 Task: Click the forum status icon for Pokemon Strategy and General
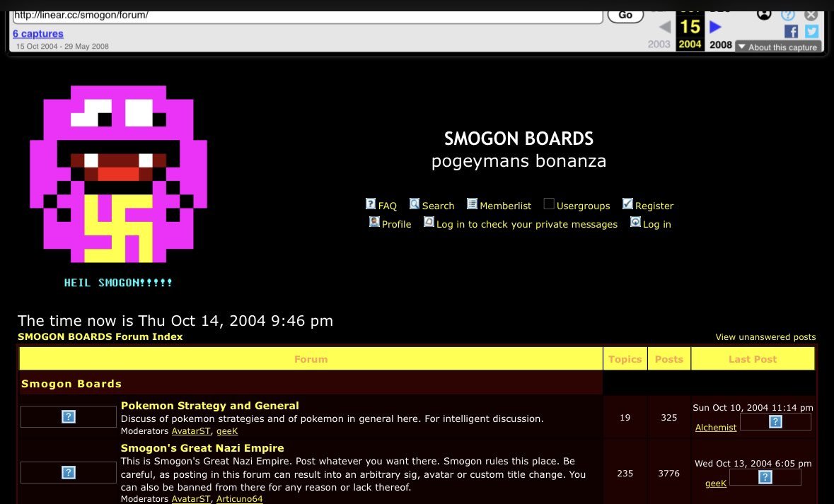pos(68,416)
